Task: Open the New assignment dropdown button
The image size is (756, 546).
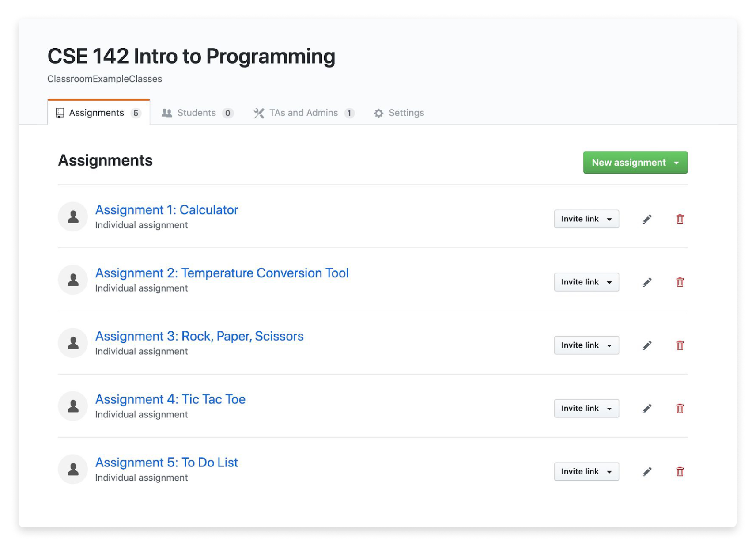Action: [635, 163]
